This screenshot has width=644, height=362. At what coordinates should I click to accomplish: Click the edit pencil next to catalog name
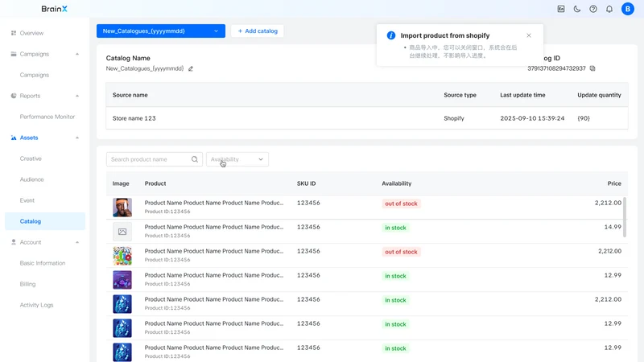(191, 68)
